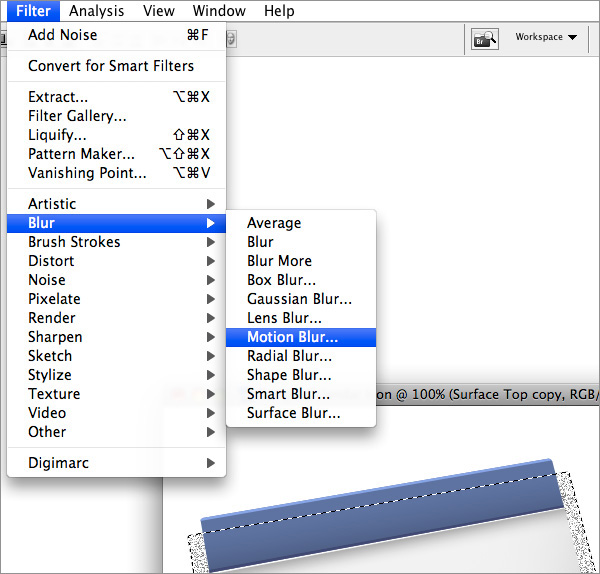The width and height of the screenshot is (600, 574).
Task: Expand the Video submenu
Action: coord(116,413)
